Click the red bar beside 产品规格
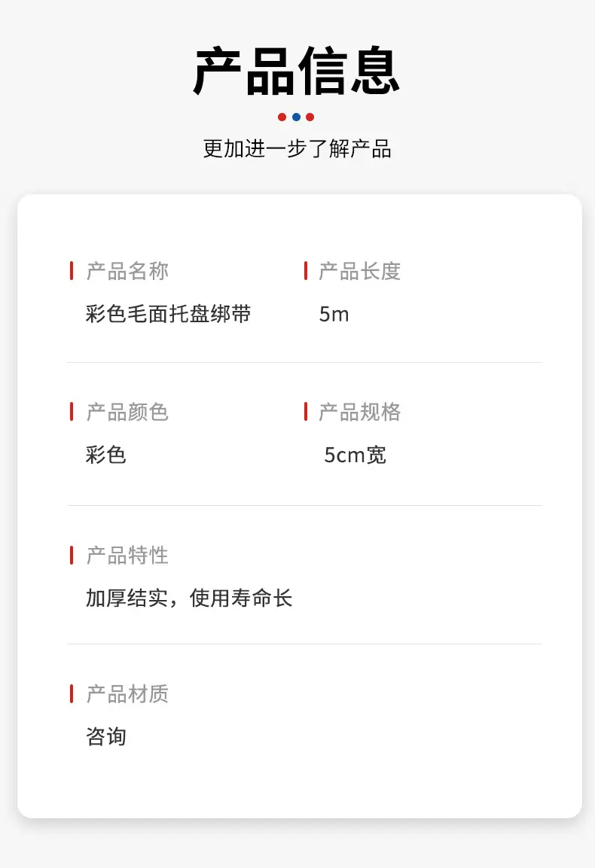The height and width of the screenshot is (868, 595). tap(306, 411)
